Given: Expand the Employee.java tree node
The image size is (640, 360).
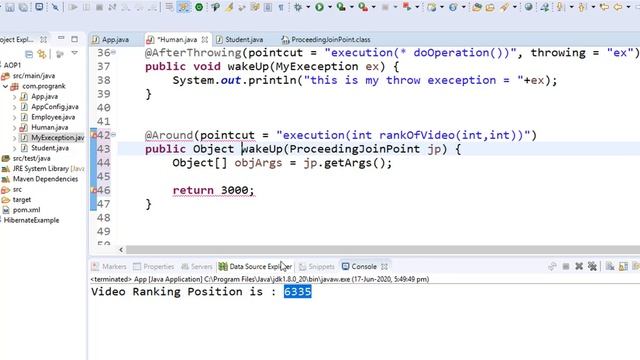Looking at the screenshot, I should 14,118.
